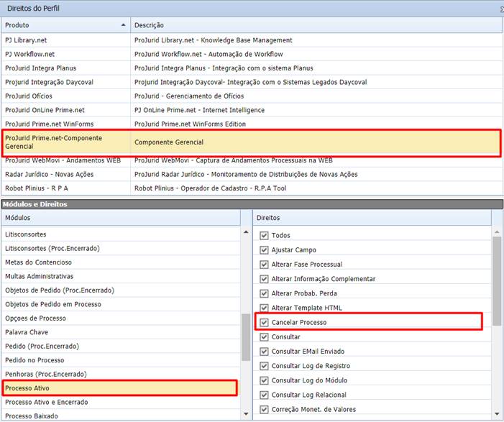Toggle Consultar Log do Módulo checkbox
This screenshot has height=422, width=504.
[x=264, y=380]
